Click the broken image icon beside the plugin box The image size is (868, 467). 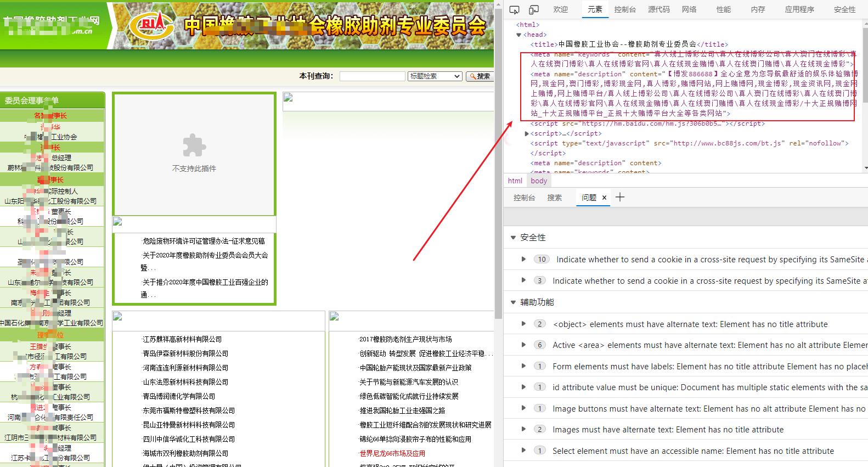288,98
